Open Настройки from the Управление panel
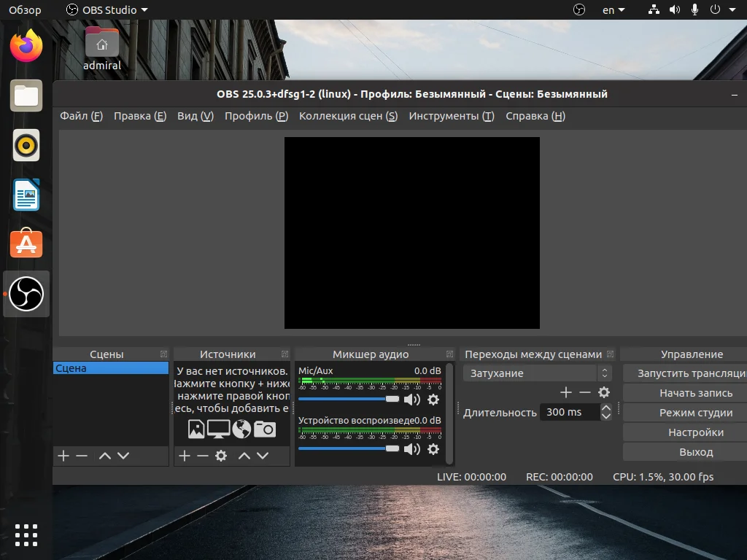Viewport: 747px width, 560px height. (695, 432)
